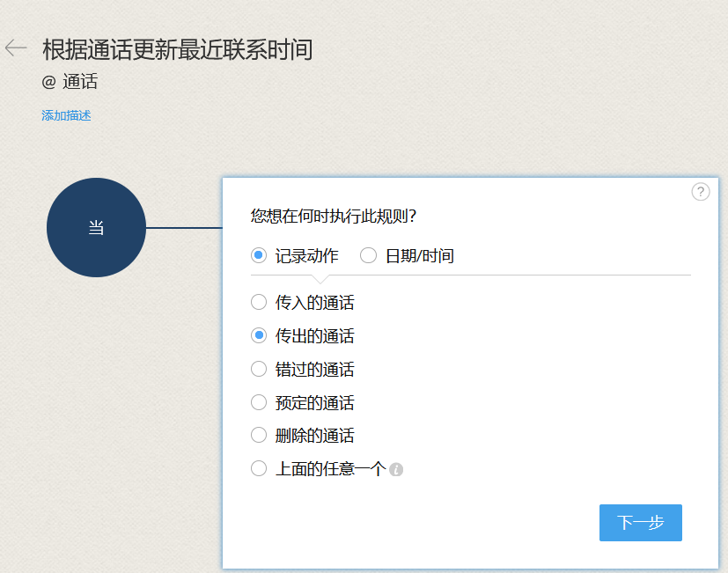Screen dimensions: 728x573
Task: Click the @ symbol before 通话
Action: 48,83
